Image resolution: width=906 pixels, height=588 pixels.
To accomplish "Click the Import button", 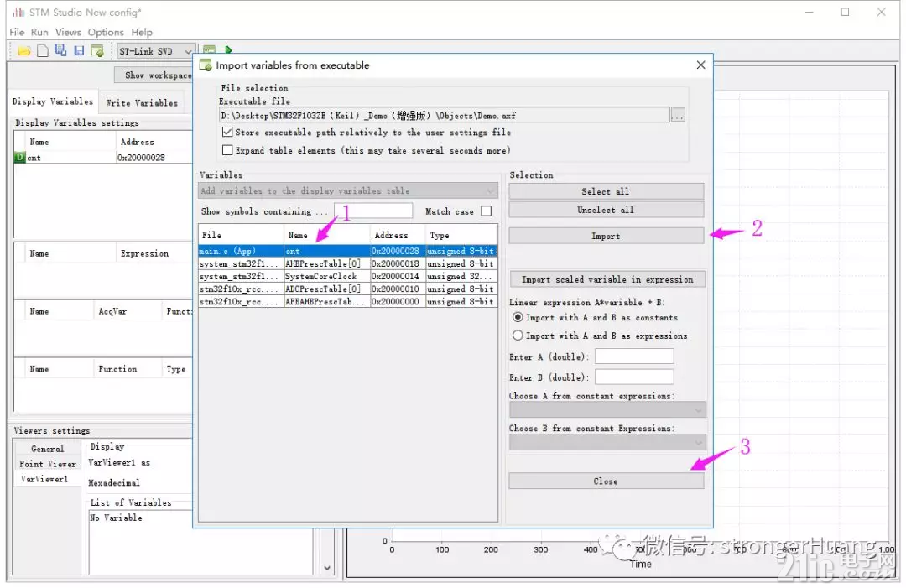I will pyautogui.click(x=607, y=236).
